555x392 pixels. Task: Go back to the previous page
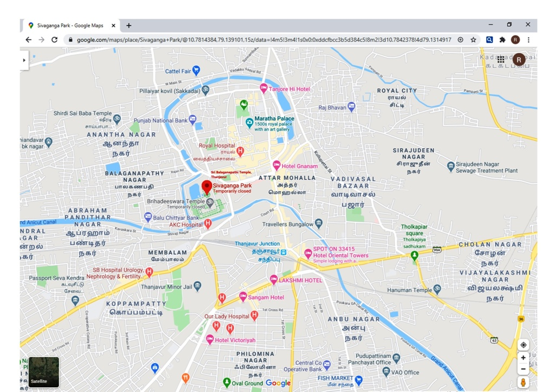coord(29,40)
